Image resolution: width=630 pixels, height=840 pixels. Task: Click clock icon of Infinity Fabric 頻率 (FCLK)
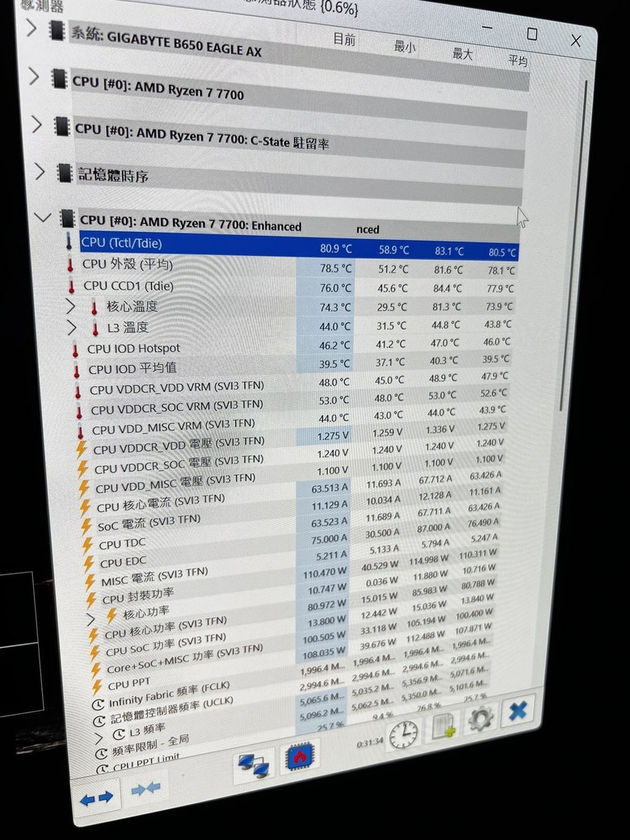(x=98, y=704)
